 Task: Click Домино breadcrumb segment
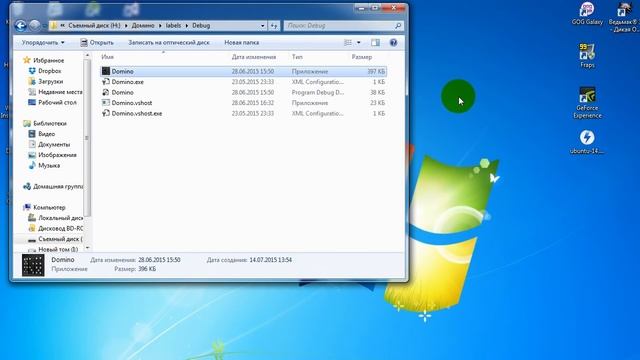click(x=143, y=26)
